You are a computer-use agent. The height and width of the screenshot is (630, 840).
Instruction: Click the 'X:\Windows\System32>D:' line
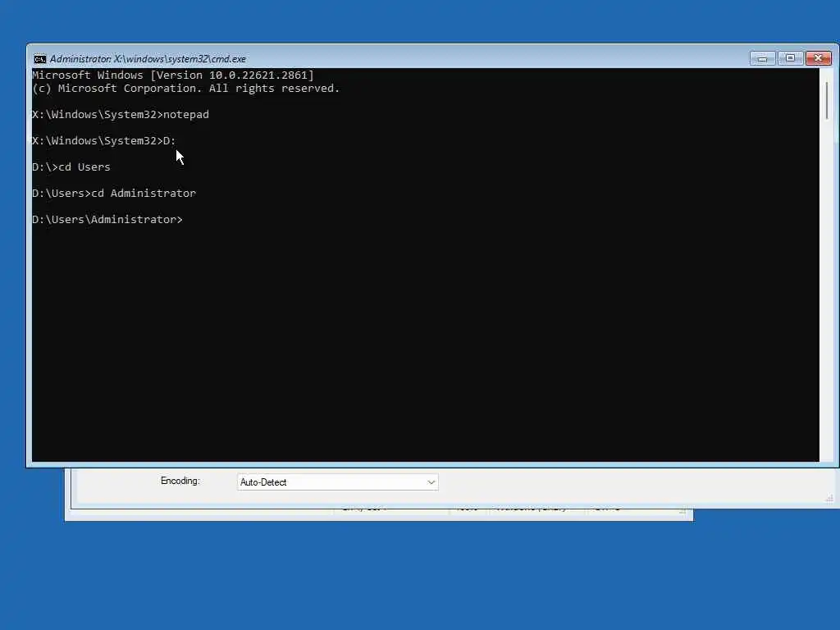104,141
